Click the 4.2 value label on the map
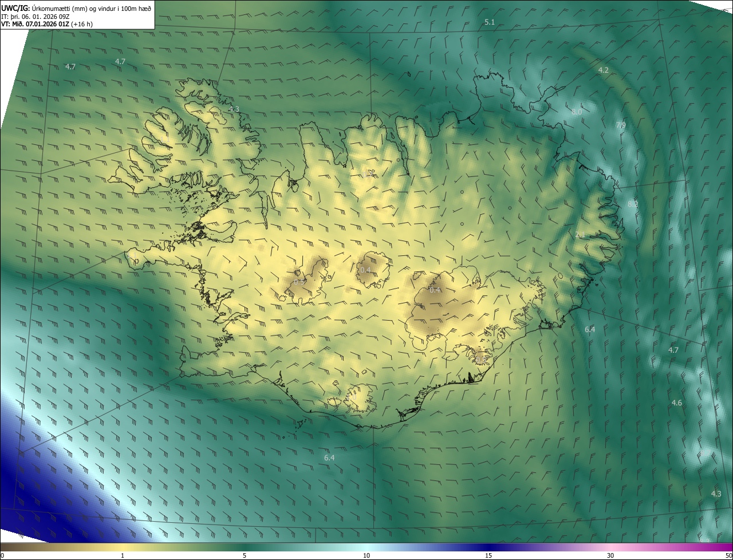 click(603, 70)
